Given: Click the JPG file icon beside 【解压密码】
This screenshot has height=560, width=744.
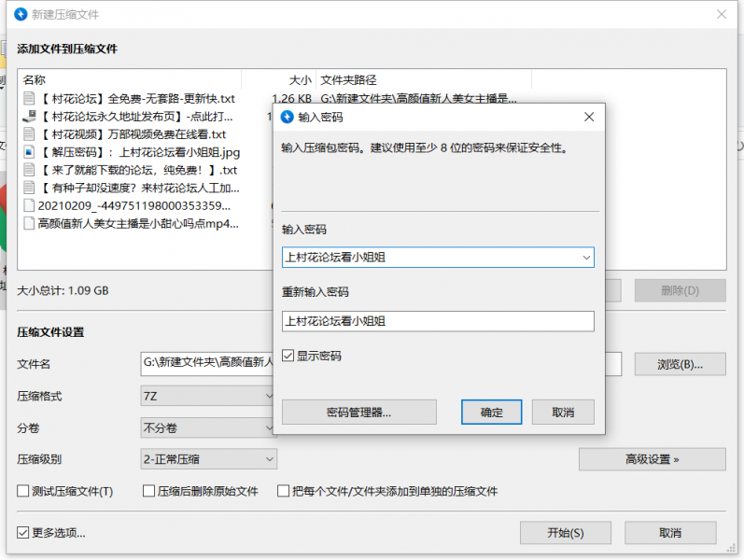Looking at the screenshot, I should coord(29,151).
